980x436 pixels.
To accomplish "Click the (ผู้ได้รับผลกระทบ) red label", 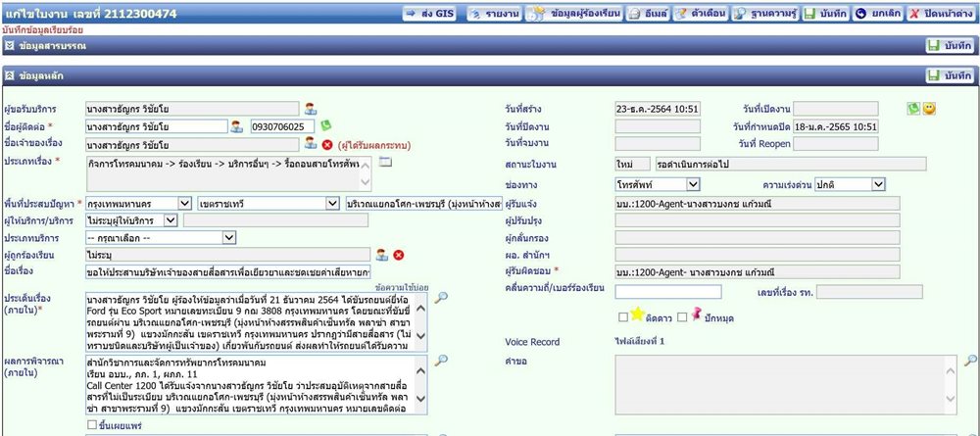I will (374, 146).
